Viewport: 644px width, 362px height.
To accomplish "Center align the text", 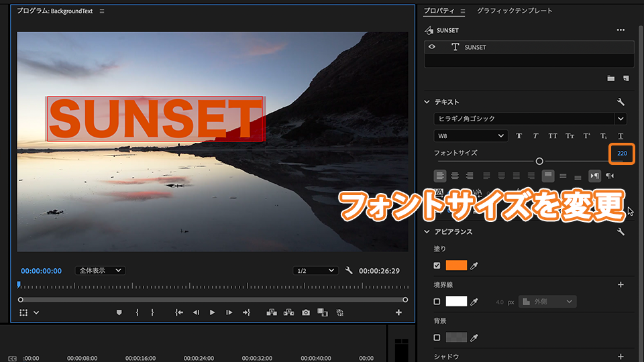I will click(x=455, y=176).
